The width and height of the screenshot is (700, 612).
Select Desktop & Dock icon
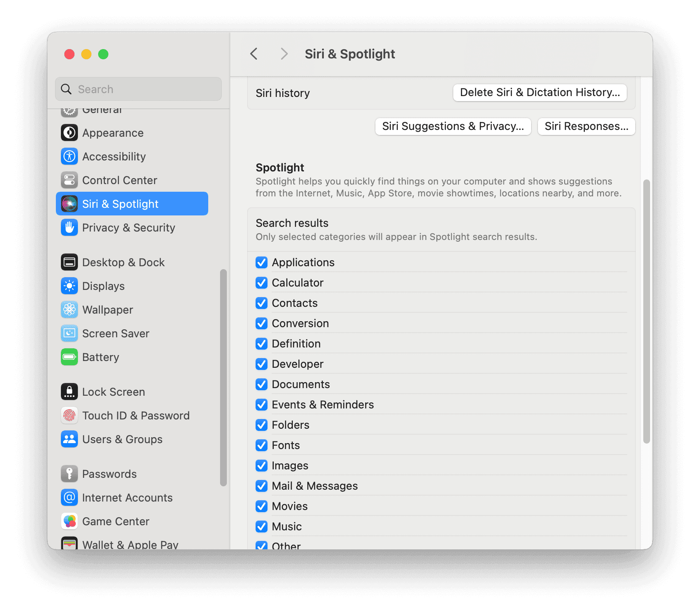[69, 262]
